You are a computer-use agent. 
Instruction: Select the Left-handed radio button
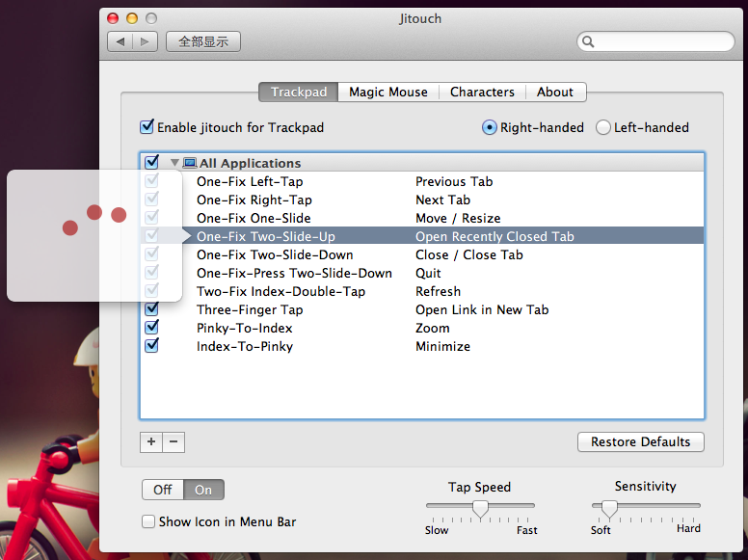[603, 127]
